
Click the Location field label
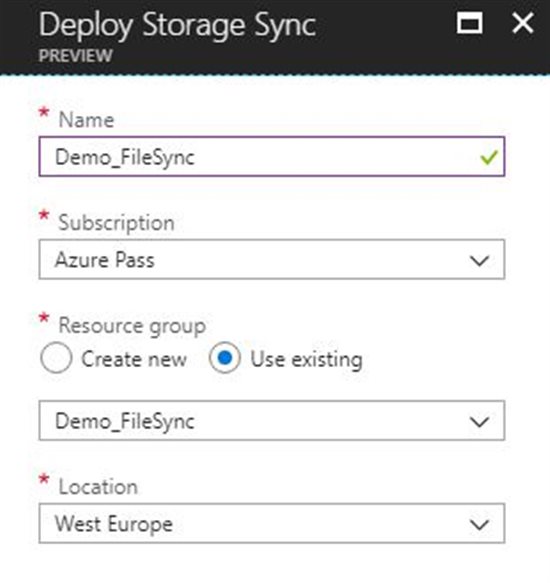98,487
